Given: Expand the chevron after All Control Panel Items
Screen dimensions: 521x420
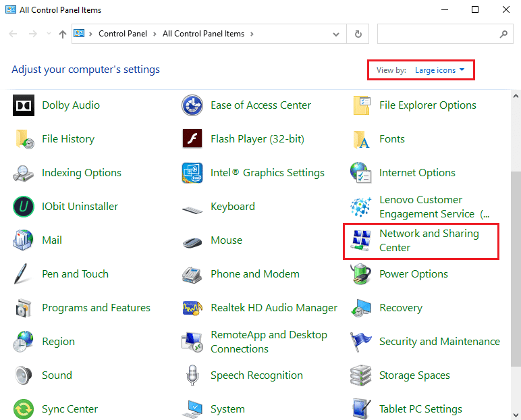Looking at the screenshot, I should tap(252, 34).
